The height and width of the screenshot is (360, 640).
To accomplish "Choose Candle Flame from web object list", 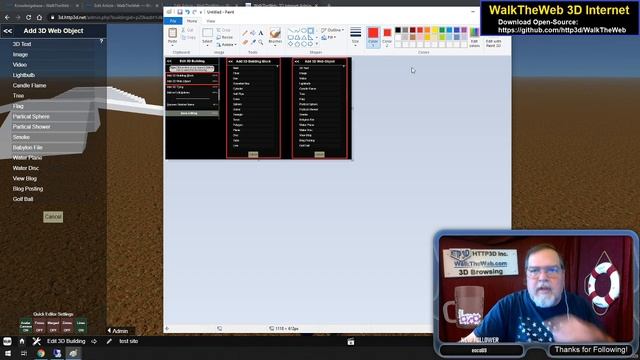I will [29, 85].
